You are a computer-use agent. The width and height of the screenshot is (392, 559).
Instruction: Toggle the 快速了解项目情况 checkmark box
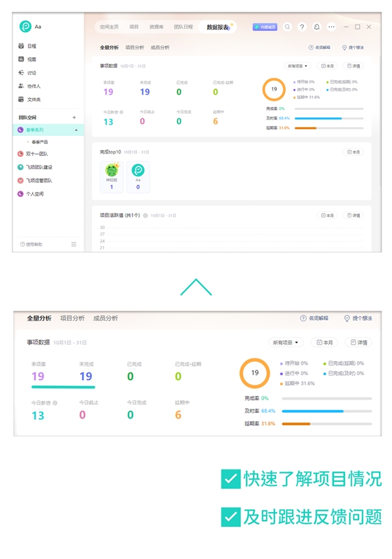click(x=231, y=479)
